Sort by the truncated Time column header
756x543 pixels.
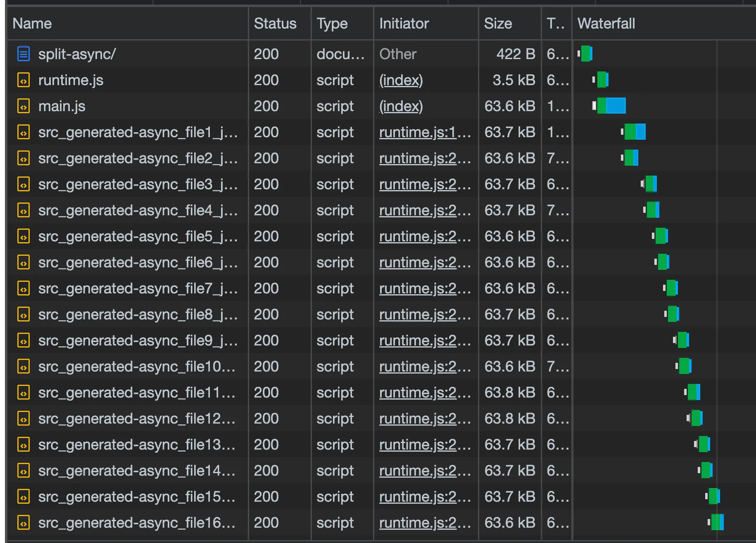[x=556, y=24]
